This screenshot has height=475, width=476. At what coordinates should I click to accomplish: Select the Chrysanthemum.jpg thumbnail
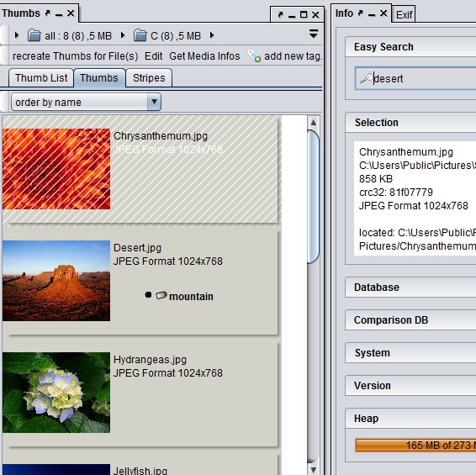point(56,169)
